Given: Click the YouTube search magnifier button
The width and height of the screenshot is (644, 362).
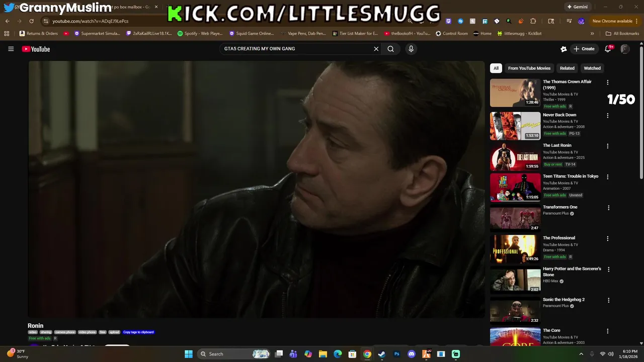Looking at the screenshot, I should point(390,49).
